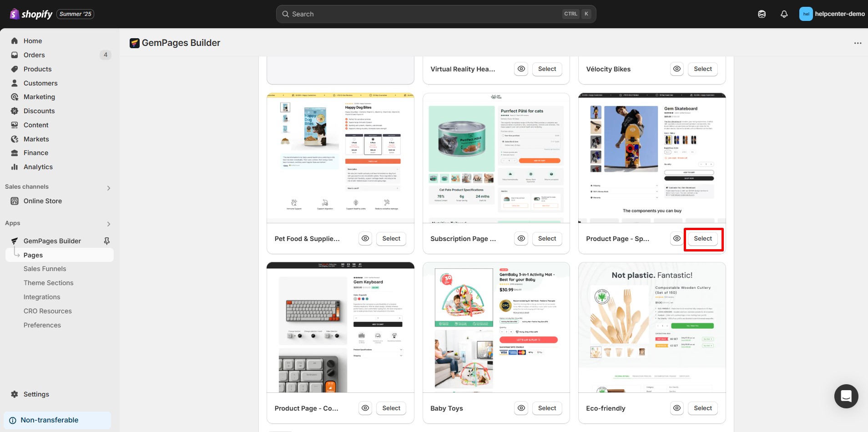Select the Pet Food & Supplies template
The width and height of the screenshot is (868, 432).
390,238
